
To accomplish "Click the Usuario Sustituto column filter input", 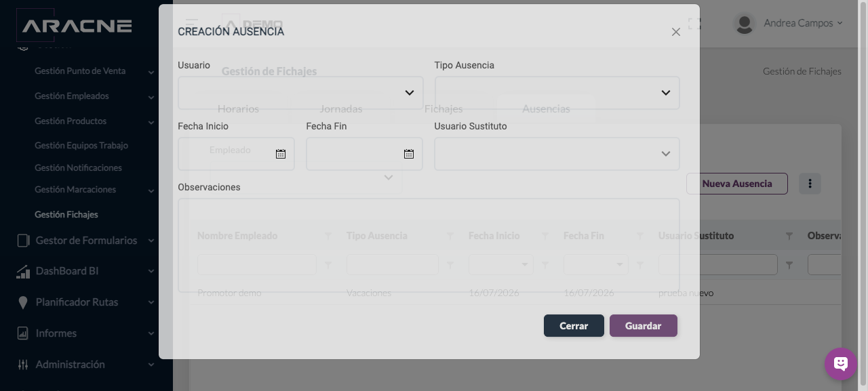I will click(718, 265).
